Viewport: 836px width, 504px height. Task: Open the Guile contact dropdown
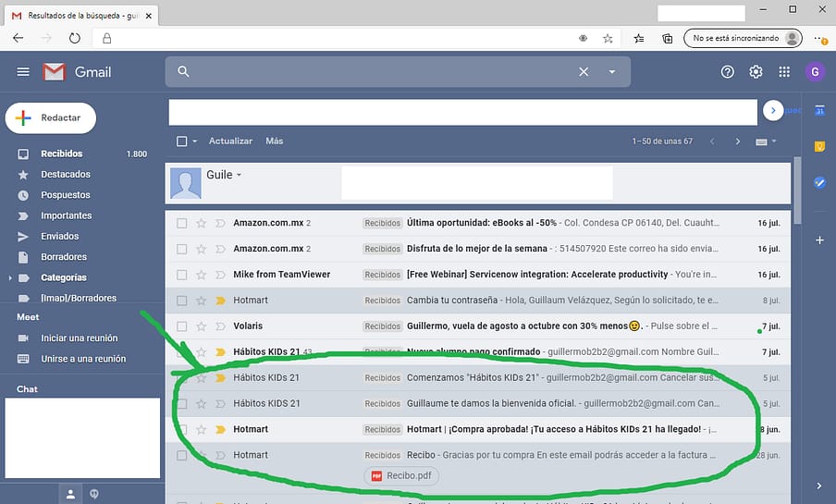[x=239, y=175]
